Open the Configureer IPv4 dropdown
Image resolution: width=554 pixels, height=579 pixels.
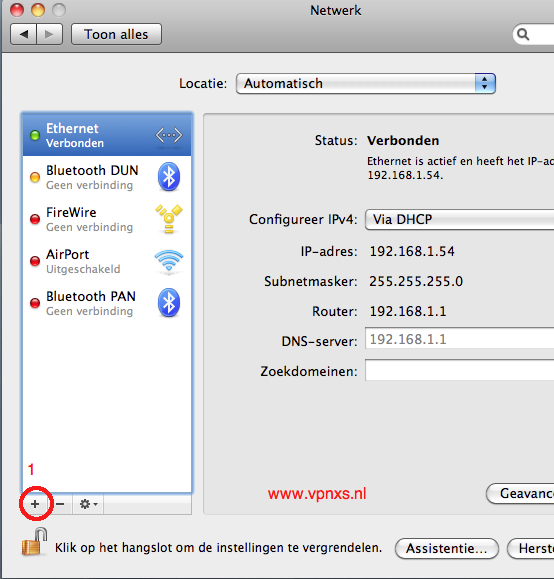(x=459, y=220)
